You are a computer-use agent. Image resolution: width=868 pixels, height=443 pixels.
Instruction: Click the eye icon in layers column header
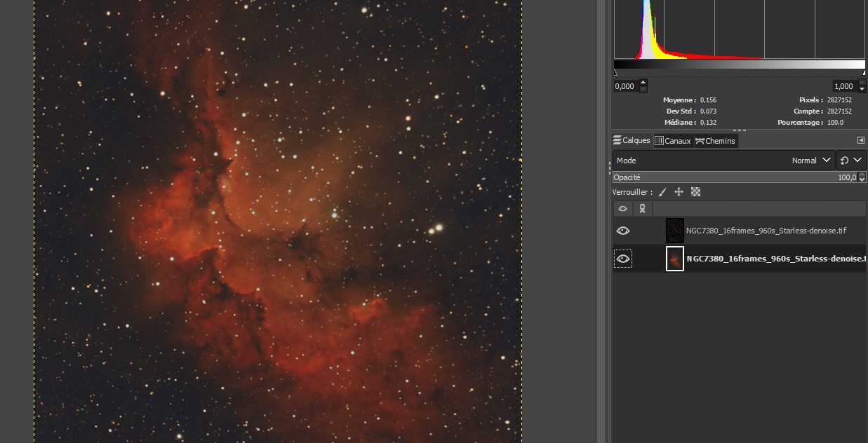622,209
